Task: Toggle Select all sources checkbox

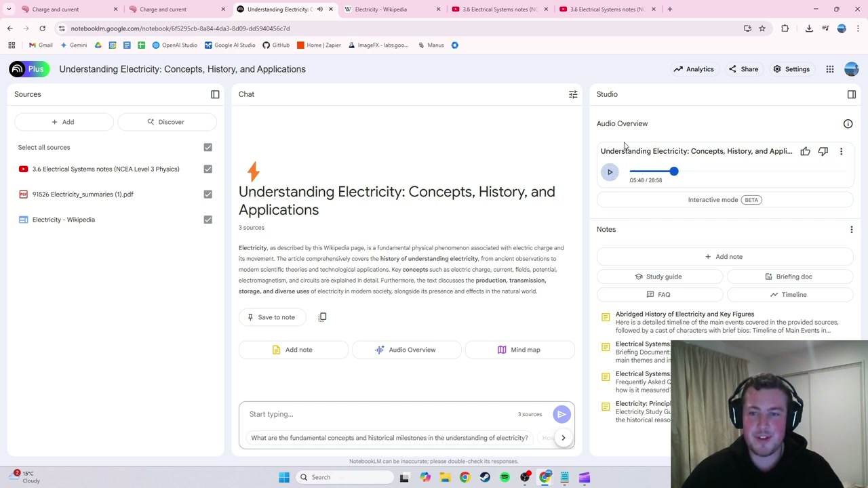Action: [208, 147]
